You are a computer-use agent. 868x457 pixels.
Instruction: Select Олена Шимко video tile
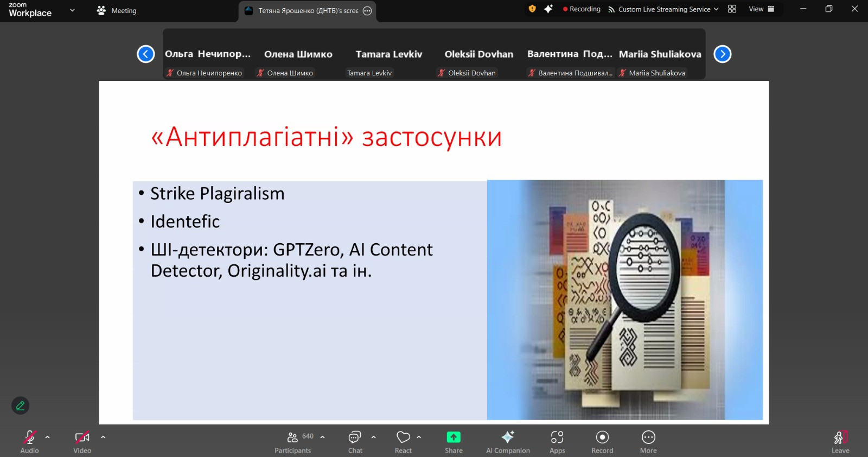point(298,54)
